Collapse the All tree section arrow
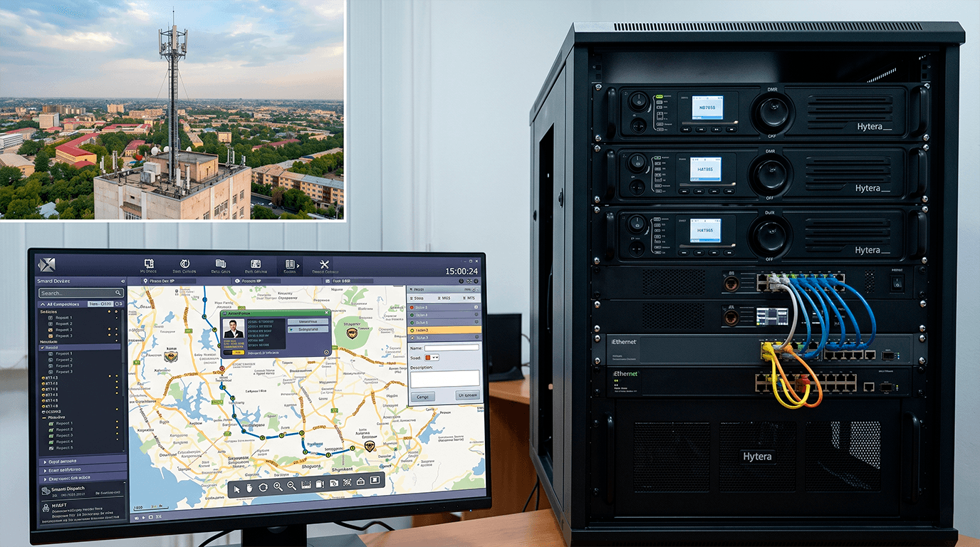The height and width of the screenshot is (547, 980). (x=43, y=304)
